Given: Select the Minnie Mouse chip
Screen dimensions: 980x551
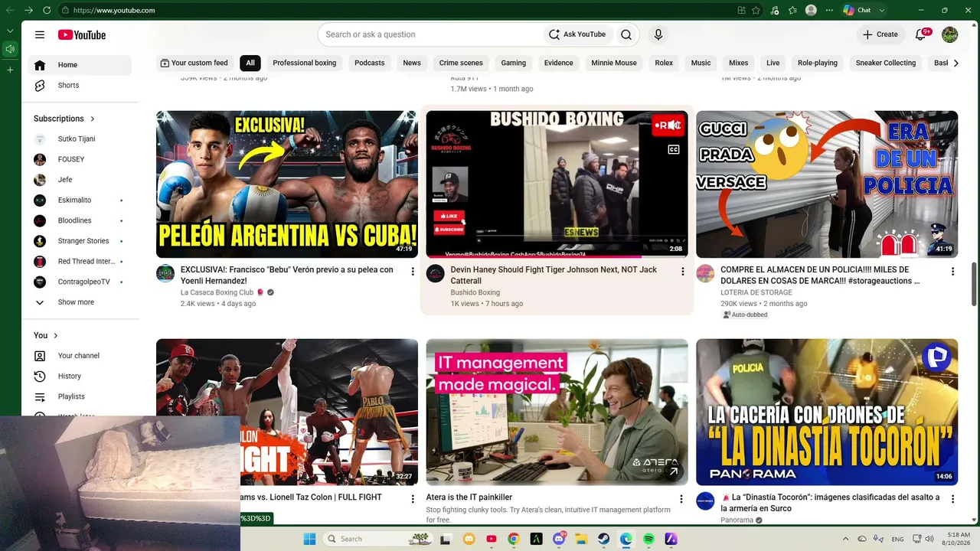Looking at the screenshot, I should (x=614, y=63).
